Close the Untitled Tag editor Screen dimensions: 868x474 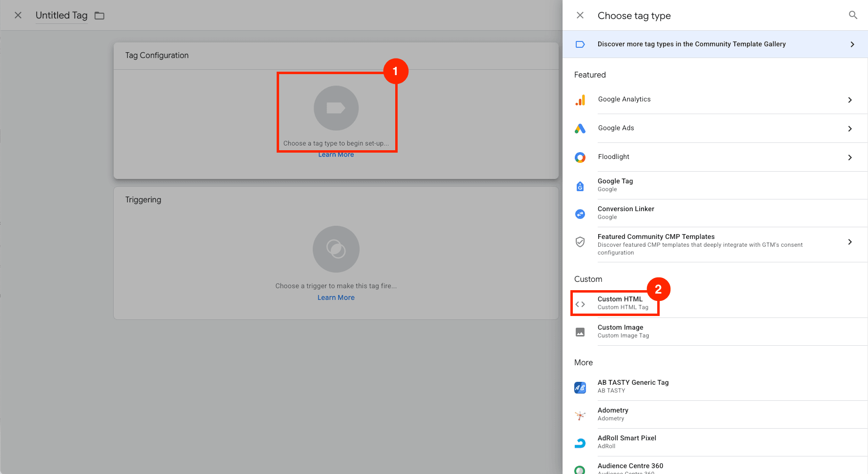pyautogui.click(x=18, y=15)
